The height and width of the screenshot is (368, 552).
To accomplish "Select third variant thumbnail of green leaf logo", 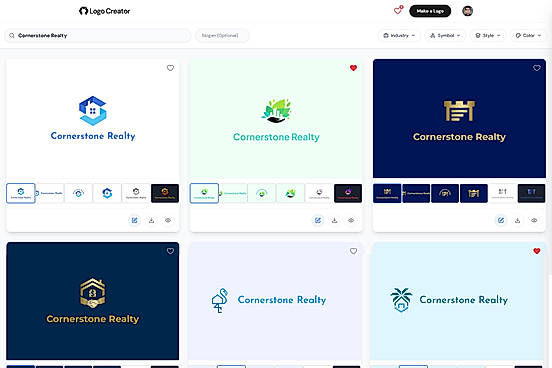I will click(x=262, y=193).
